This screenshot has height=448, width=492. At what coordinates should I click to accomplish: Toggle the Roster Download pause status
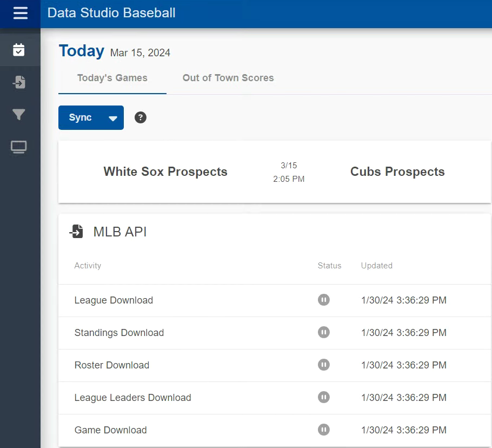pos(324,365)
